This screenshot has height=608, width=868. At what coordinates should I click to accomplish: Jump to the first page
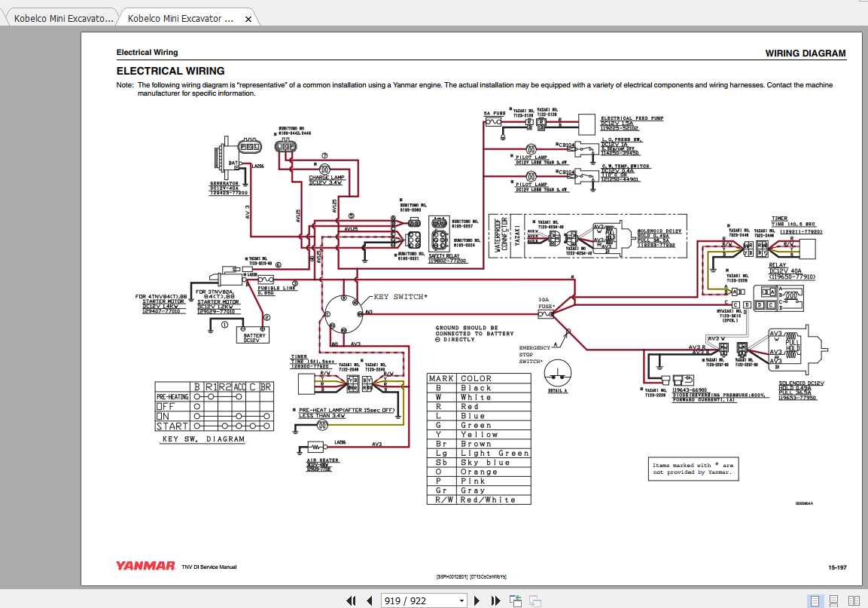pos(351,600)
